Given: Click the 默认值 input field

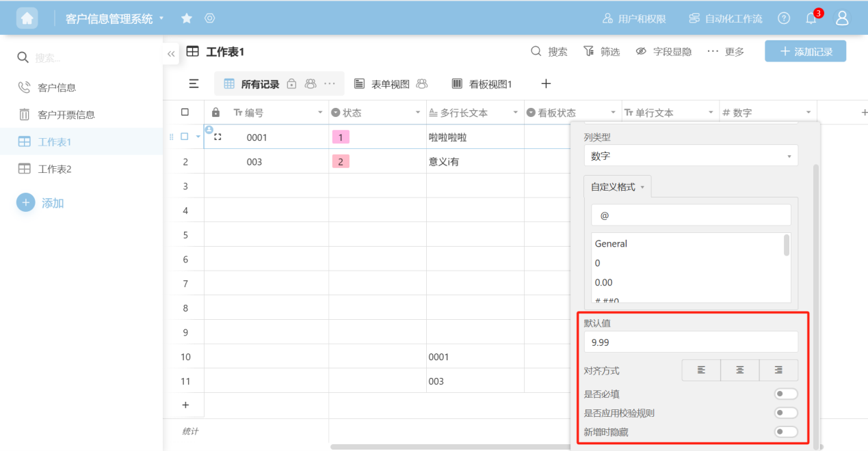Looking at the screenshot, I should pyautogui.click(x=690, y=342).
